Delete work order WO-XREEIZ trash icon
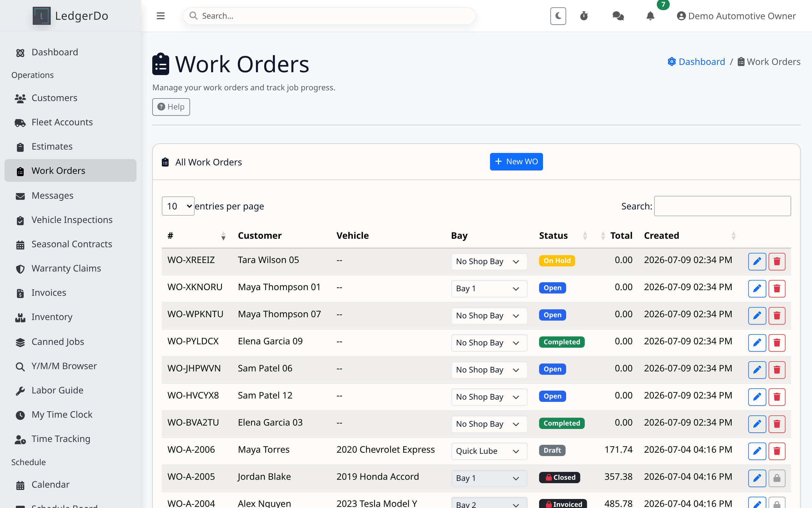Image resolution: width=812 pixels, height=508 pixels. pos(777,261)
